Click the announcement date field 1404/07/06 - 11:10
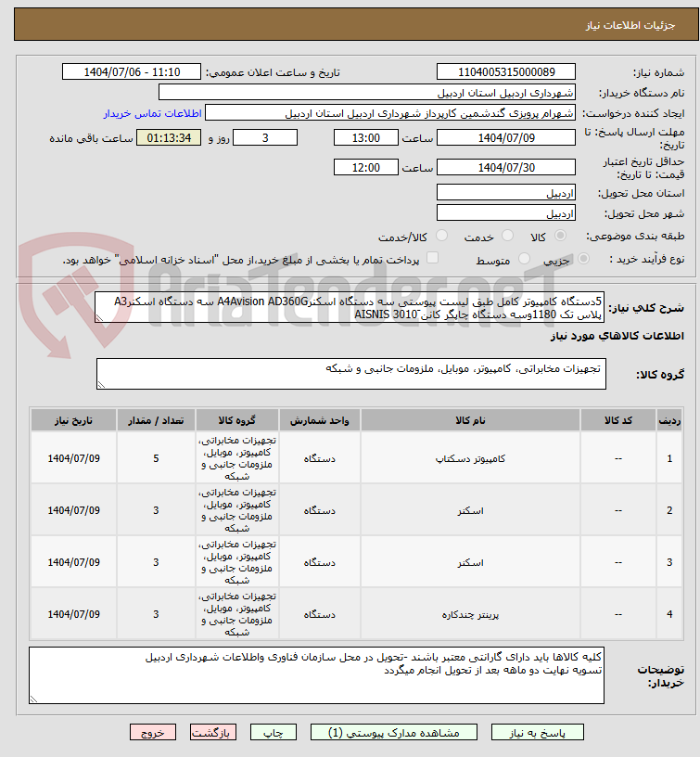 [x=132, y=72]
